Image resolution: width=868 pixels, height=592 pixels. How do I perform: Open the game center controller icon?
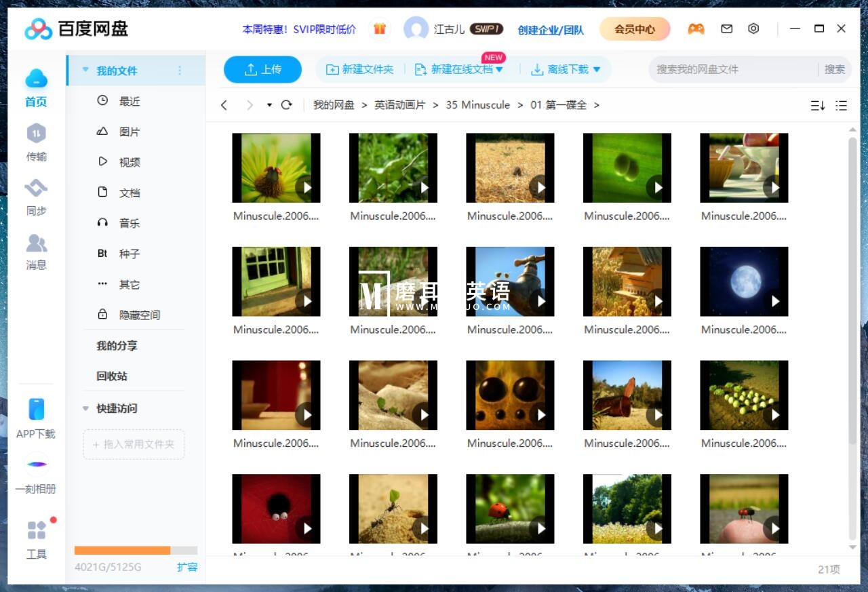[696, 28]
